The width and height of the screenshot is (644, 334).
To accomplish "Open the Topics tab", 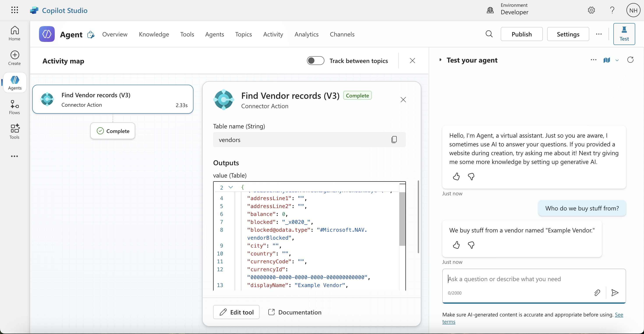I will 243,34.
